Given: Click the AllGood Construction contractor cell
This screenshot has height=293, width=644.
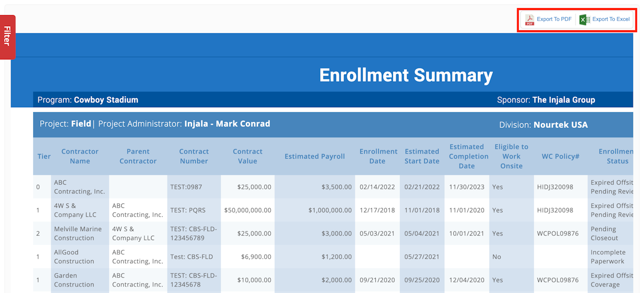Looking at the screenshot, I should click(x=74, y=257).
